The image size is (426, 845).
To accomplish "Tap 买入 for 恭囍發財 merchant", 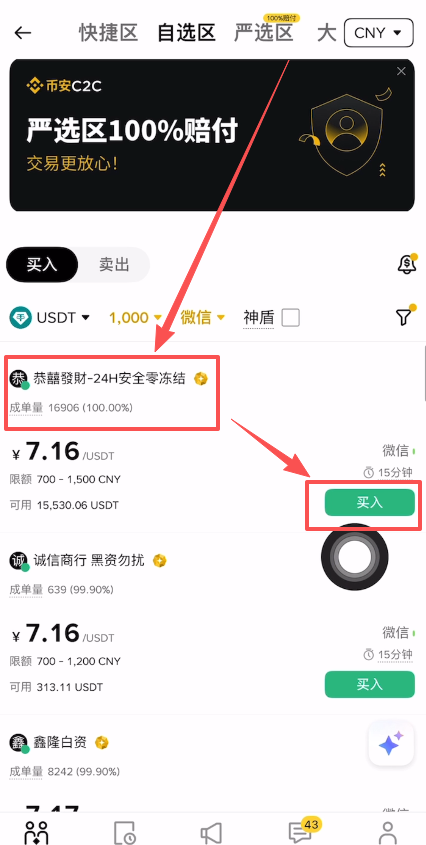I will click(x=369, y=503).
